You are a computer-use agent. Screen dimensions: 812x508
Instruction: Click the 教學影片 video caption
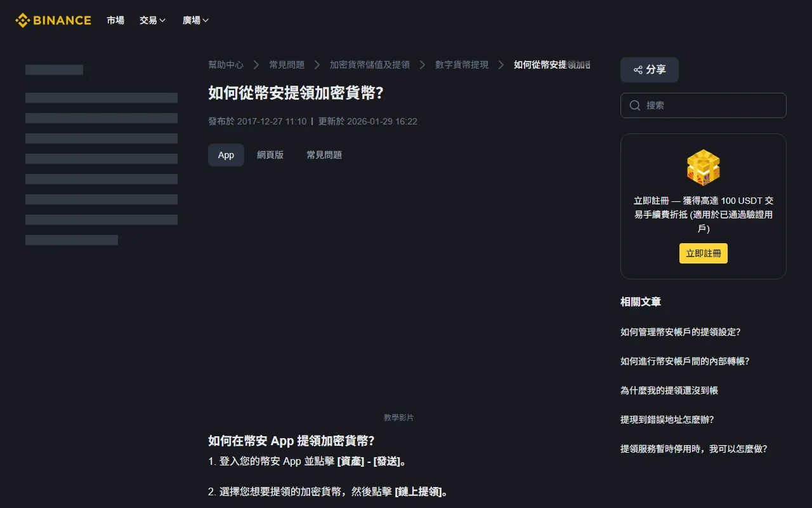coord(399,418)
